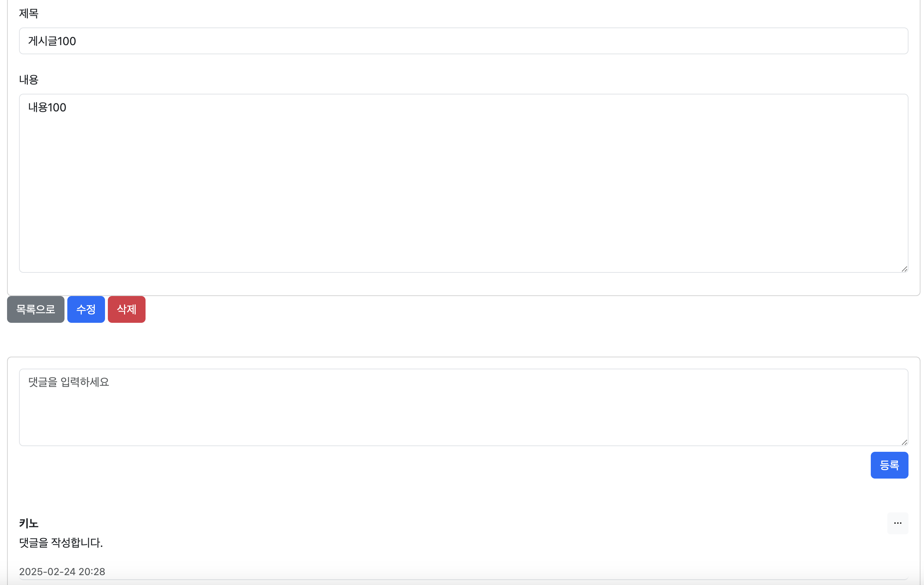This screenshot has width=924, height=585.
Task: Select the title field showing 게시글100
Action: pos(461,41)
